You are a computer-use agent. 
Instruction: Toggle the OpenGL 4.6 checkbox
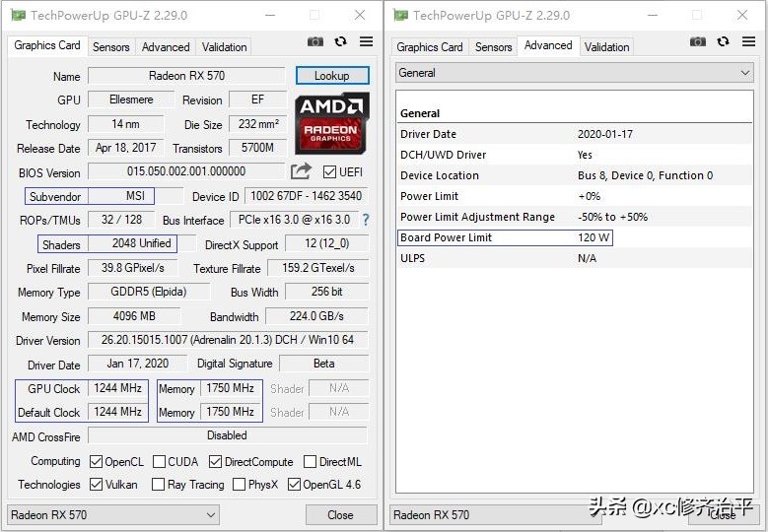click(294, 484)
